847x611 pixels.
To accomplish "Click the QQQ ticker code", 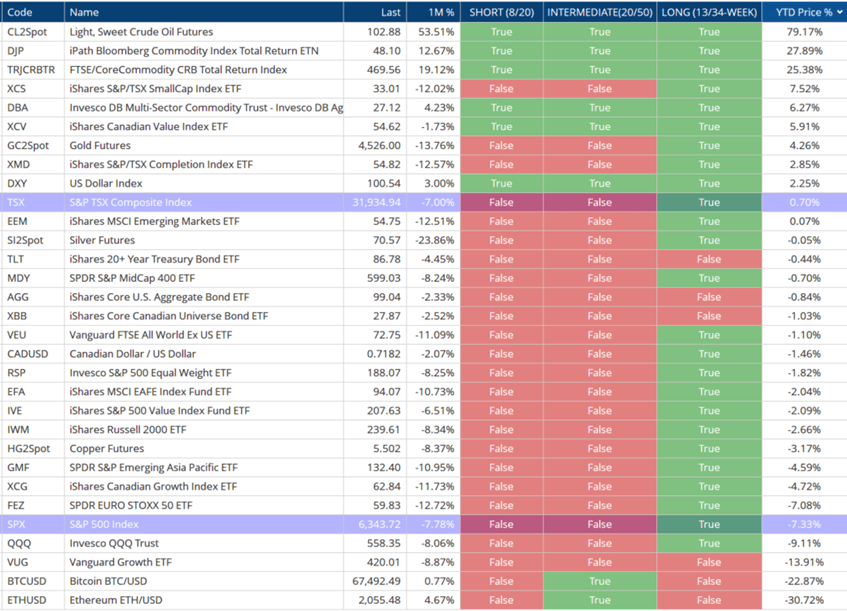I will (18, 543).
